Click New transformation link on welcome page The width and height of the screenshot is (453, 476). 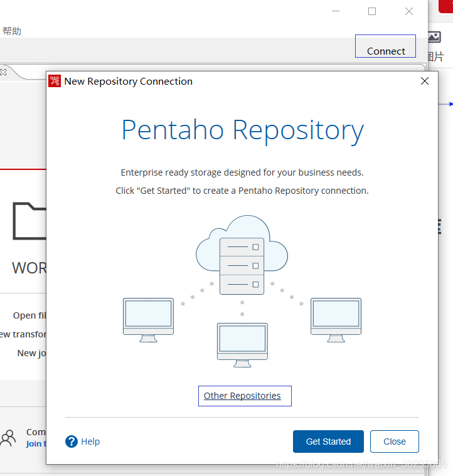coord(23,334)
